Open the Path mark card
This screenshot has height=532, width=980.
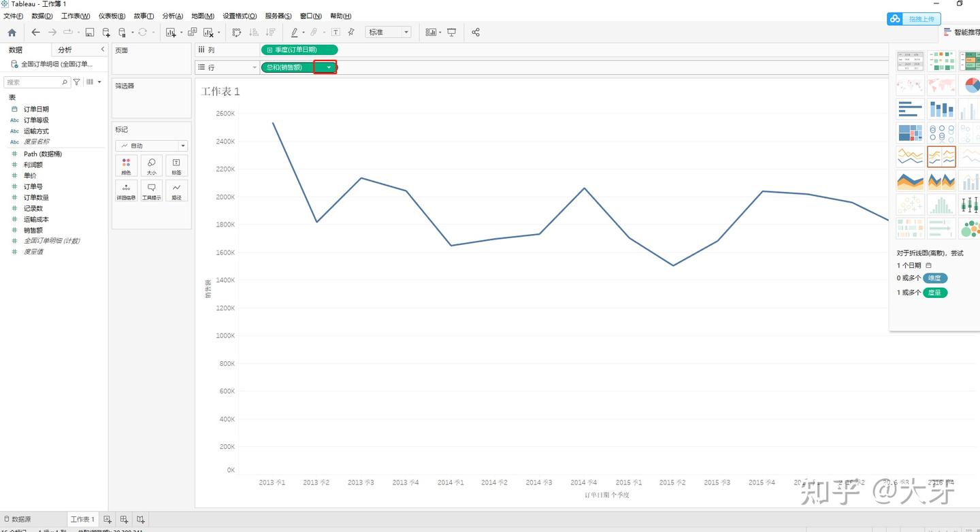tap(176, 191)
